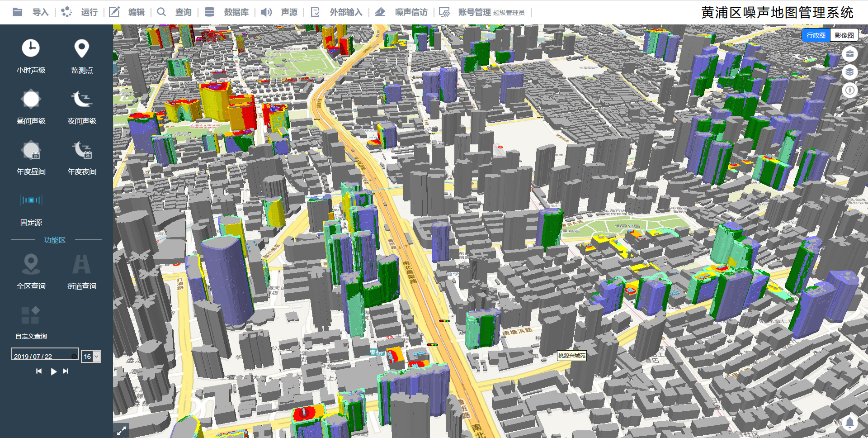
Task: Click the compass reset icon
Action: 850,90
